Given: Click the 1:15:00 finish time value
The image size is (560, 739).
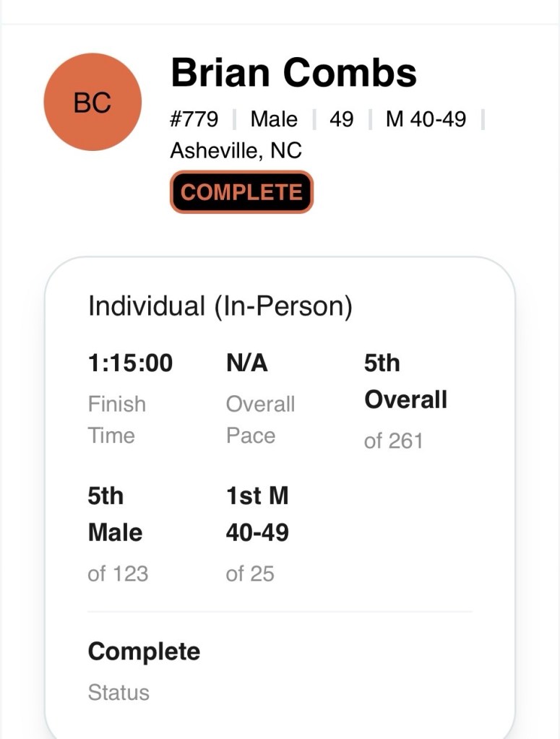Looking at the screenshot, I should 130,363.
